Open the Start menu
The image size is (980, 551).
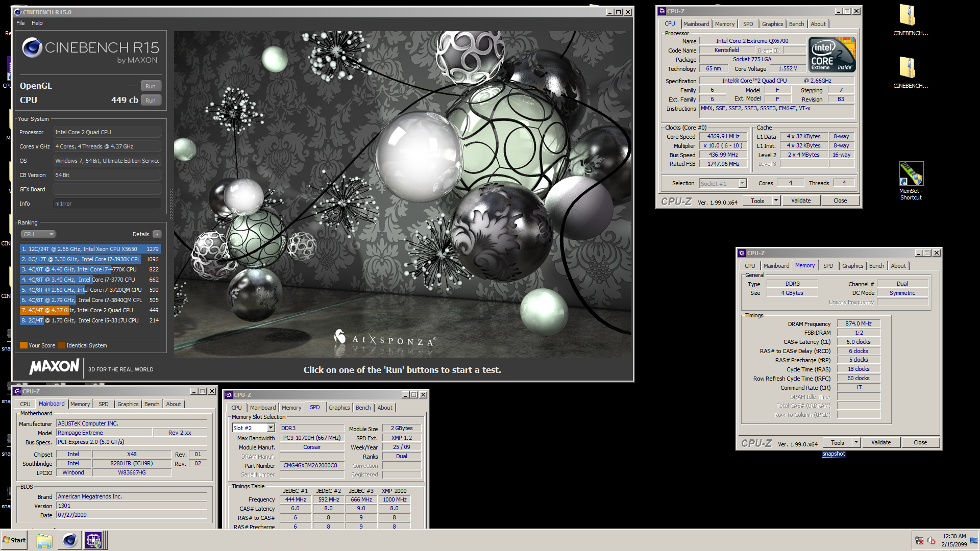14,540
